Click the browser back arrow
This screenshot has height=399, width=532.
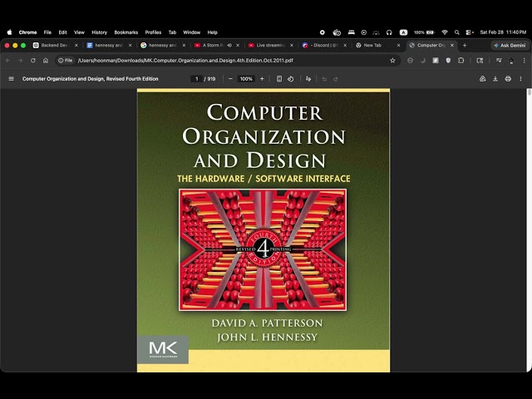pyautogui.click(x=7, y=61)
